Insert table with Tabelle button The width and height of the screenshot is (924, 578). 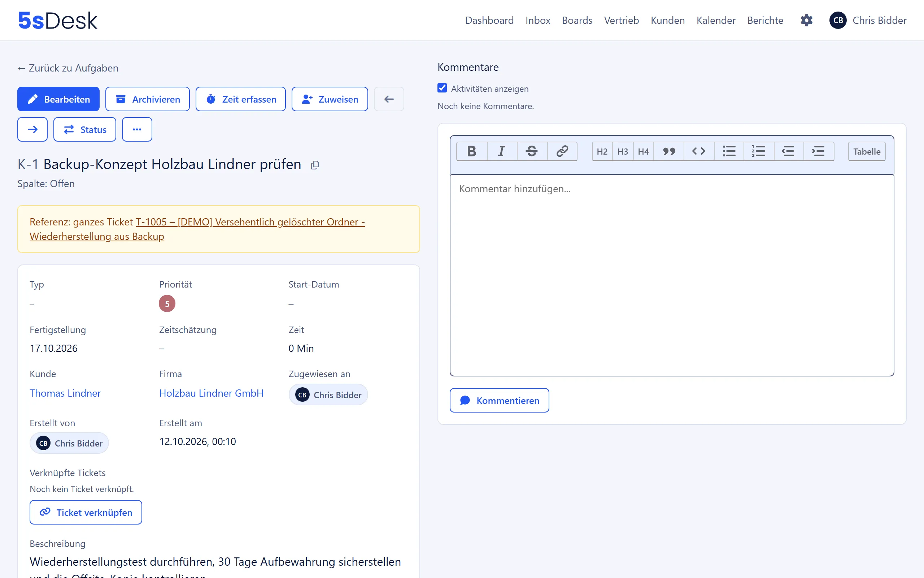point(867,151)
